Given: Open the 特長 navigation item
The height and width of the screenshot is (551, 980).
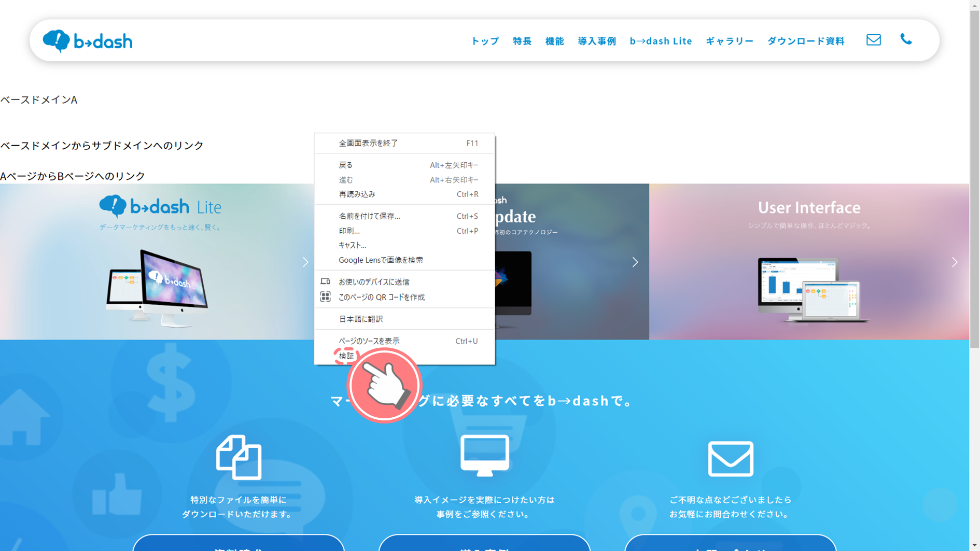Looking at the screenshot, I should point(522,41).
